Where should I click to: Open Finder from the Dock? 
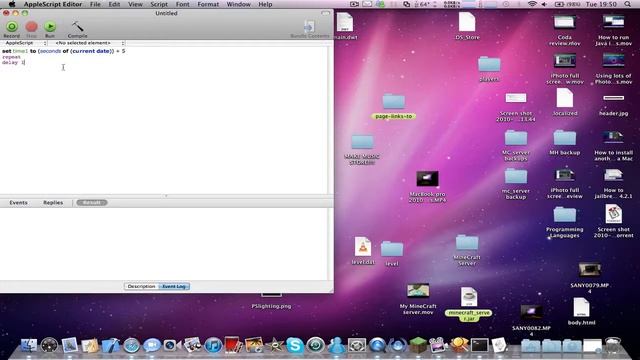point(29,345)
